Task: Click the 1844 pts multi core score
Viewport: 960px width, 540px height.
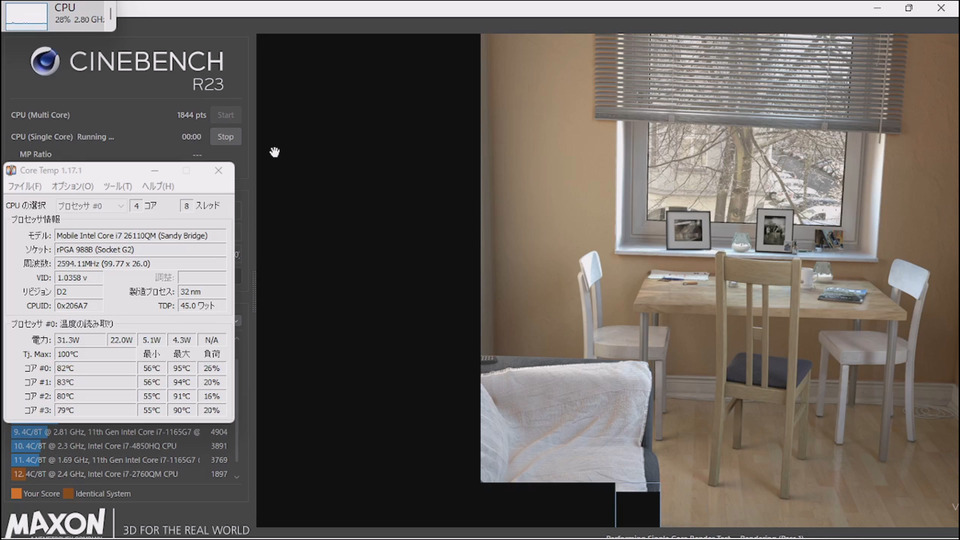Action: pyautogui.click(x=192, y=114)
